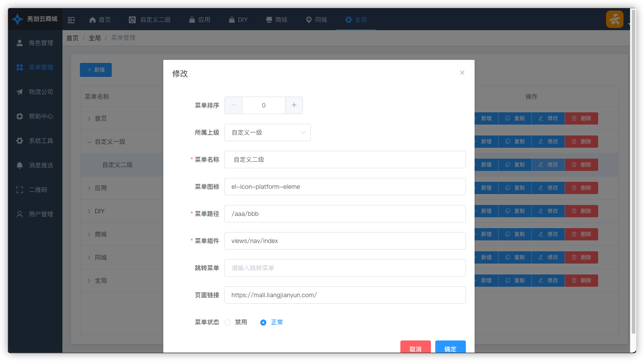Click 首页 in the breadcrumb
644x361 pixels.
coord(72,38)
